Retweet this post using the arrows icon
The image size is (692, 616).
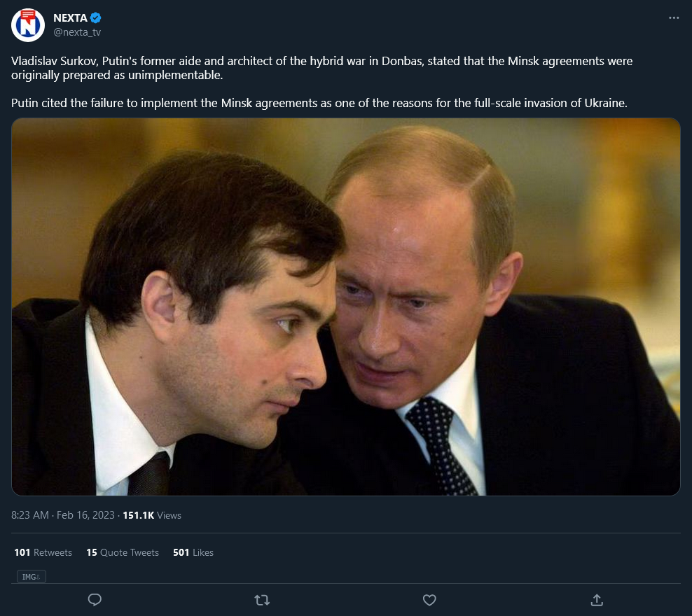(262, 600)
